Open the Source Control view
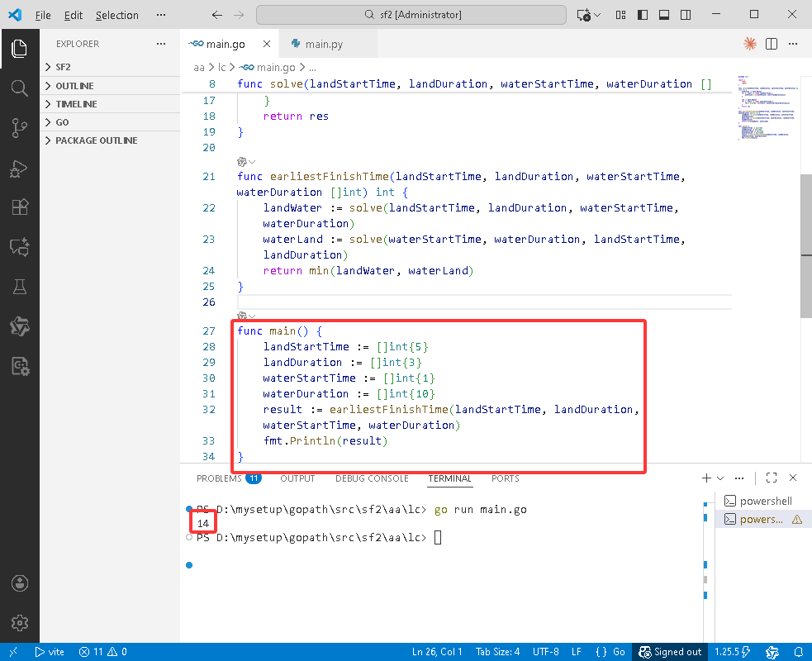Image resolution: width=812 pixels, height=661 pixels. 19,128
